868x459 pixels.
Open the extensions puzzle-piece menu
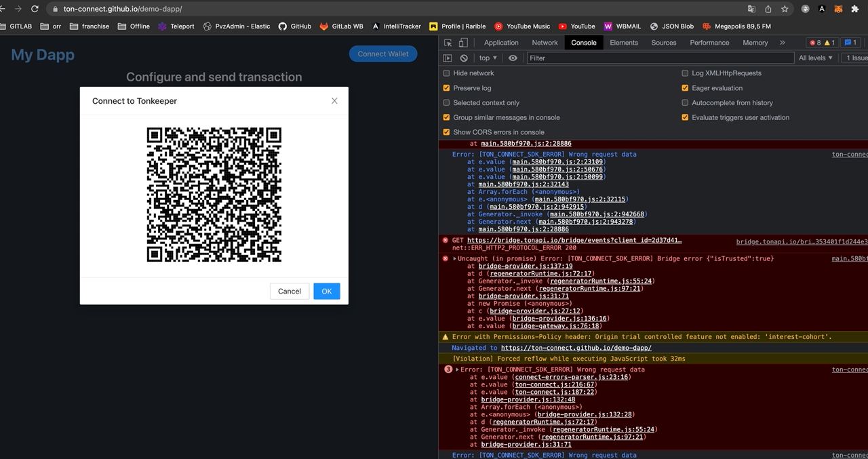[x=855, y=9]
